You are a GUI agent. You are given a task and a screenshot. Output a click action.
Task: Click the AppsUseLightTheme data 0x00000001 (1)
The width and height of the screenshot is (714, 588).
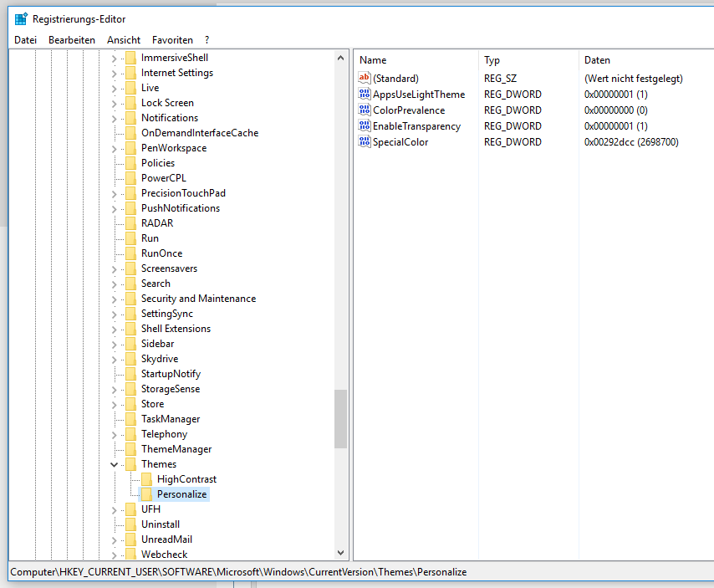tap(615, 95)
